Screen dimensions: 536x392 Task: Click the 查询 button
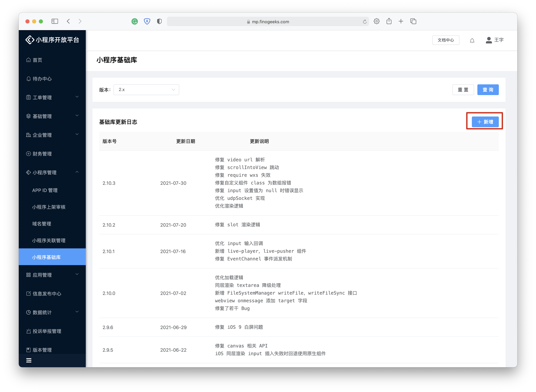pos(488,90)
